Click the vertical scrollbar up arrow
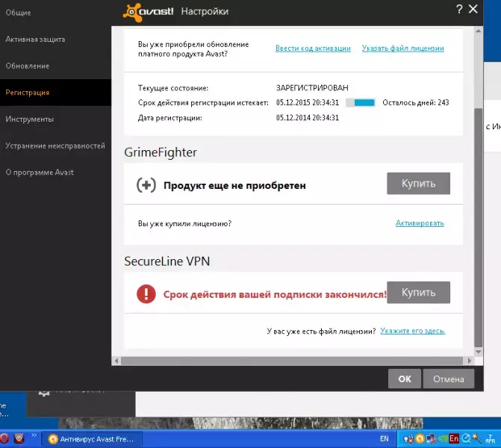The height and width of the screenshot is (448, 501). [479, 31]
